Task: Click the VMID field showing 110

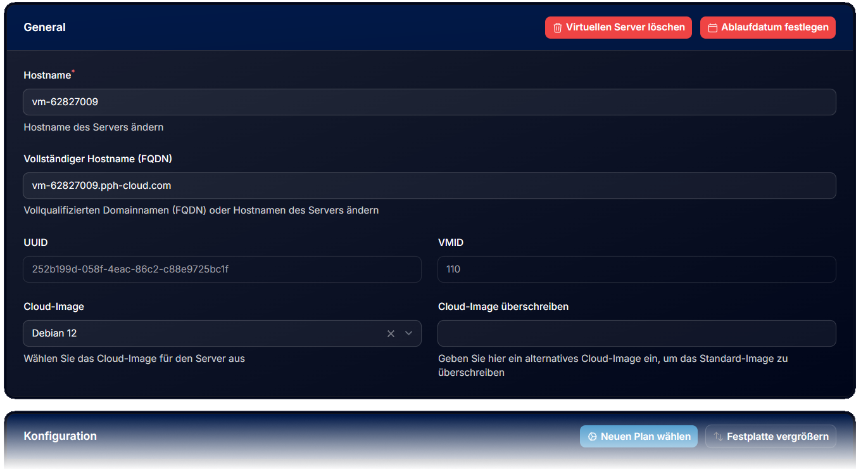Action: (636, 269)
